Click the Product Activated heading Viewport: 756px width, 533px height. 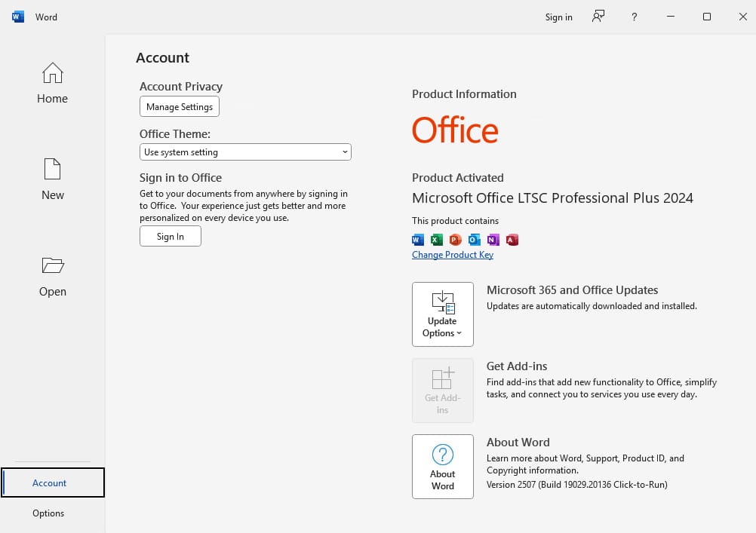pyautogui.click(x=457, y=178)
